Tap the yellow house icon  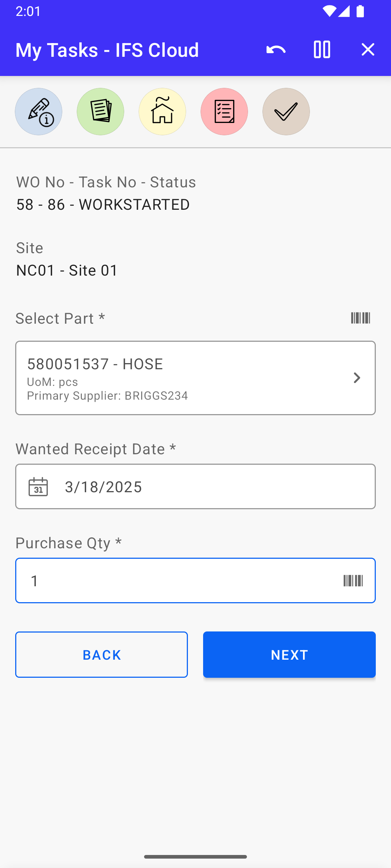pos(162,112)
